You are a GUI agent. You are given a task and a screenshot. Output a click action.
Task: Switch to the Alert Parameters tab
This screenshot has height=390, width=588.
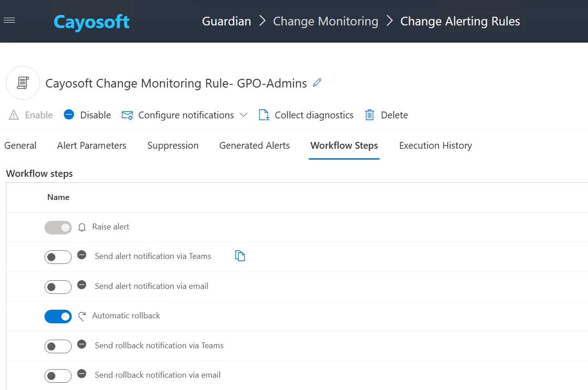(x=92, y=146)
